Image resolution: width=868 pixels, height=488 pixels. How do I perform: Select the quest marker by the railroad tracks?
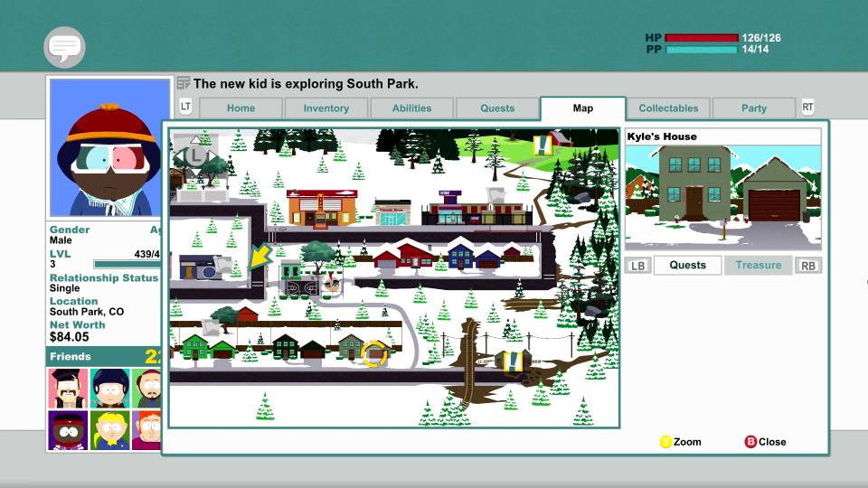(x=514, y=361)
